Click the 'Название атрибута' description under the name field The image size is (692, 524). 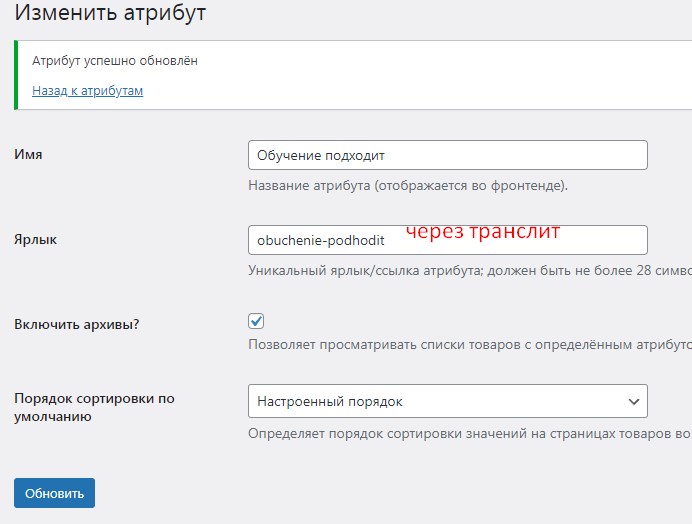[407, 186]
